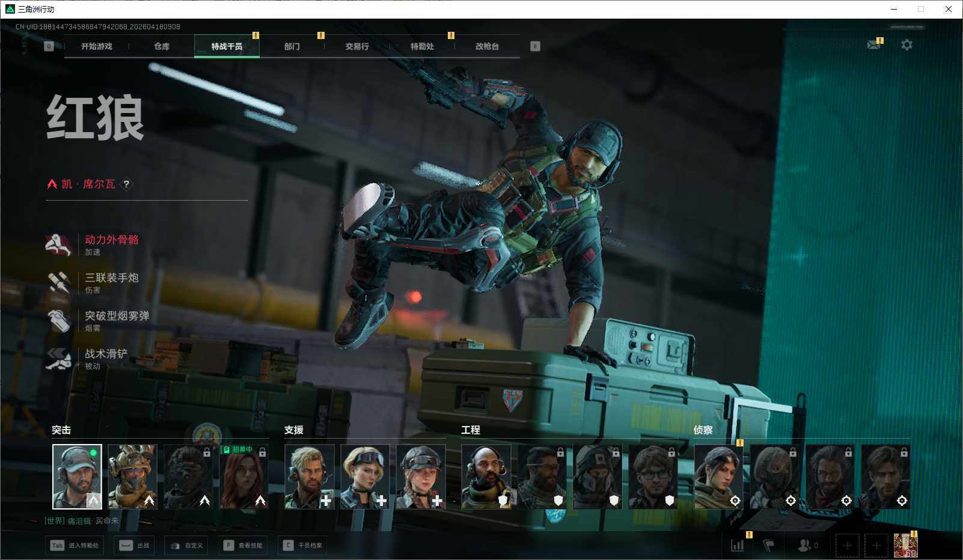963x560 pixels.
Task: Click the 查看技能 view skills button
Action: tap(243, 546)
